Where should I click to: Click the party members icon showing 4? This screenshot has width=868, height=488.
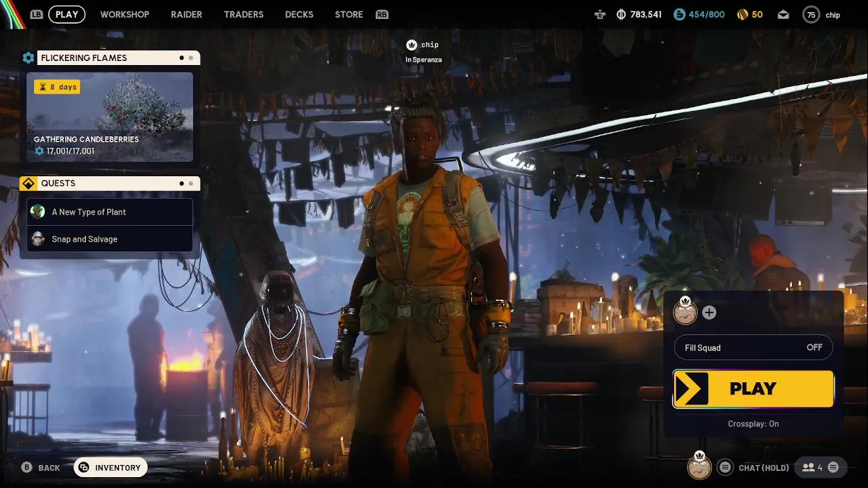pos(808,467)
